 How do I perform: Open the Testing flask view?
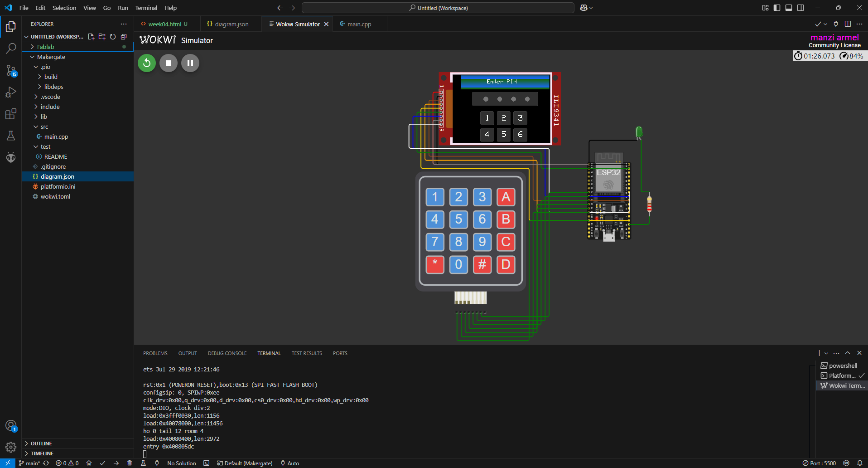click(11, 136)
